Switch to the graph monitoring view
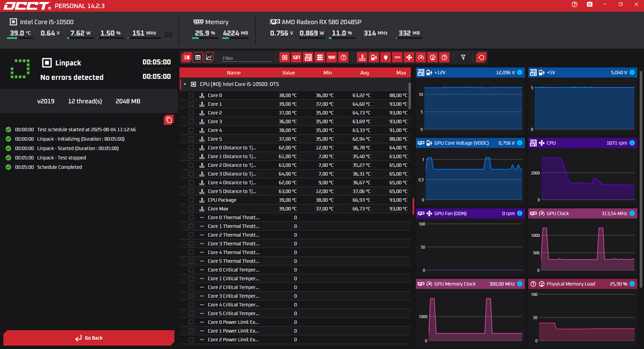 [209, 57]
